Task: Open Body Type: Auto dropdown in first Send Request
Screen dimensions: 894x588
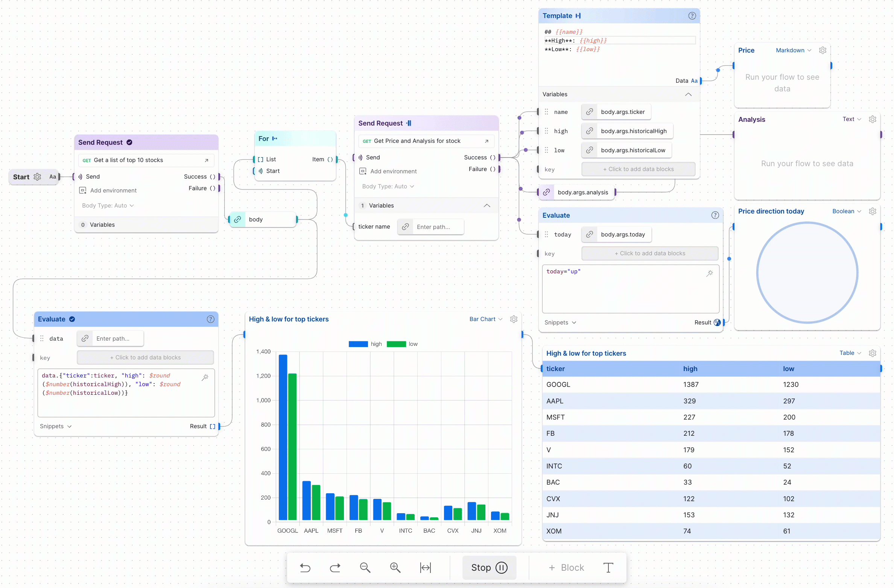Action: (x=108, y=206)
